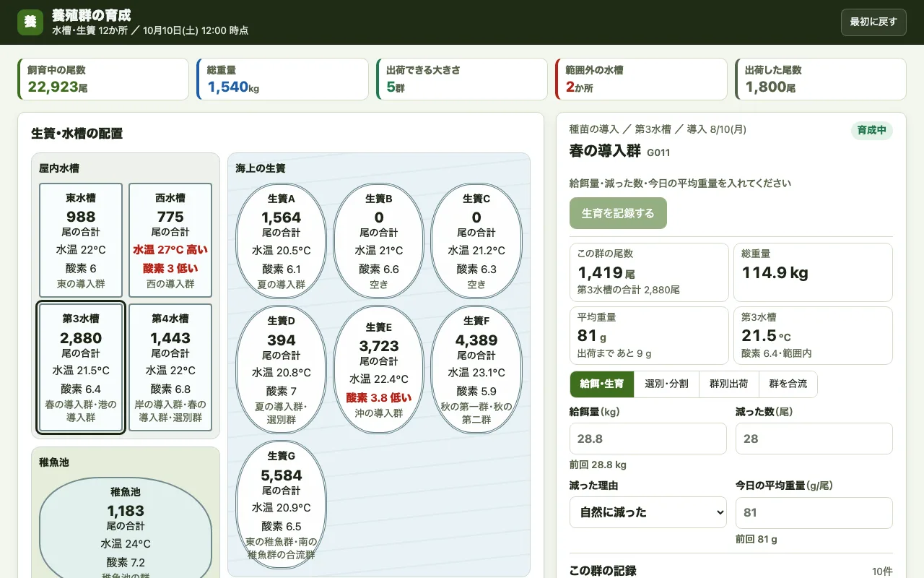Pick sea cage 生簀E with low oxygen
Screen dimensions: 924x578
tap(379, 369)
